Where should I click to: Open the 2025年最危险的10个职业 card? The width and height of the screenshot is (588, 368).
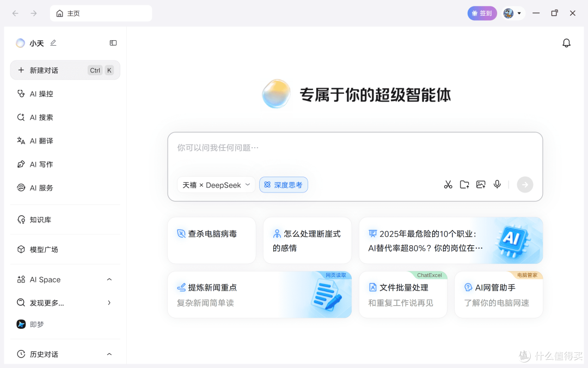tap(451, 240)
